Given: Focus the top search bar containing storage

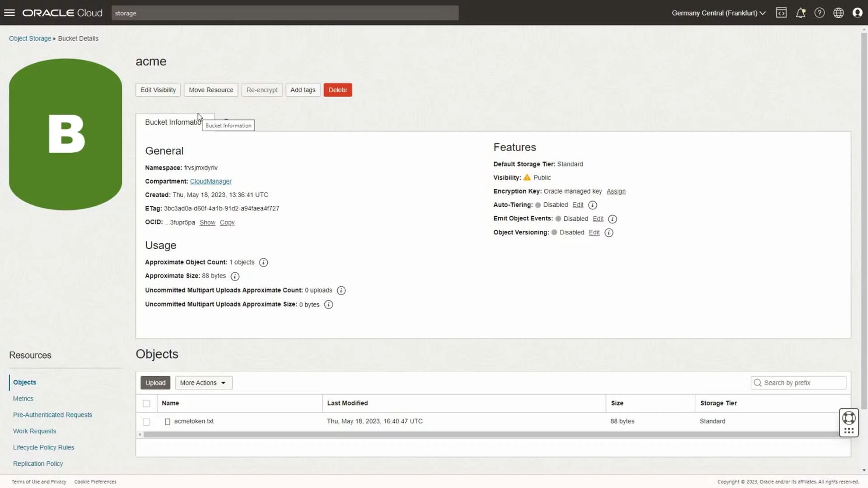Looking at the screenshot, I should (x=285, y=13).
